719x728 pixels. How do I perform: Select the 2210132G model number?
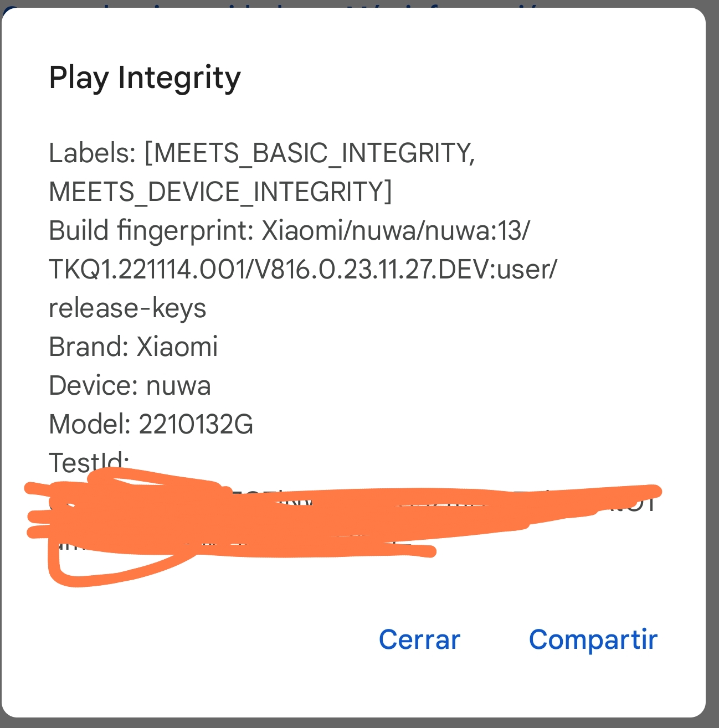(196, 425)
